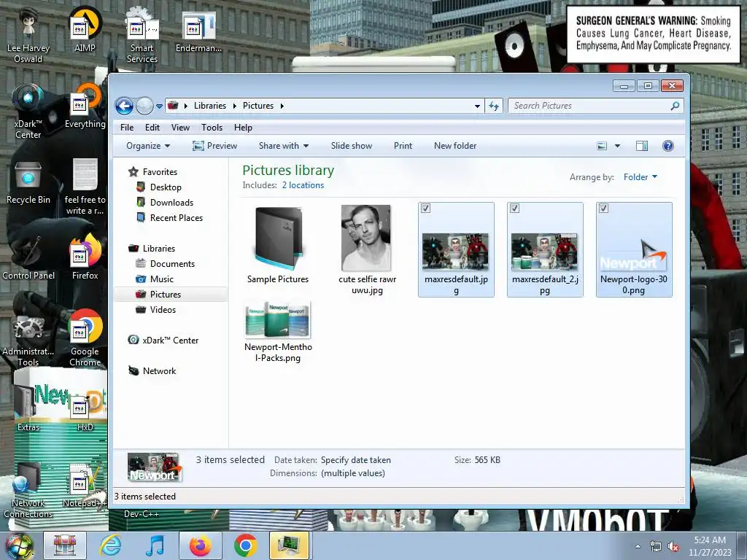Open the recent pages dropdown arrow
Image resolution: width=747 pixels, height=560 pixels.
point(159,106)
